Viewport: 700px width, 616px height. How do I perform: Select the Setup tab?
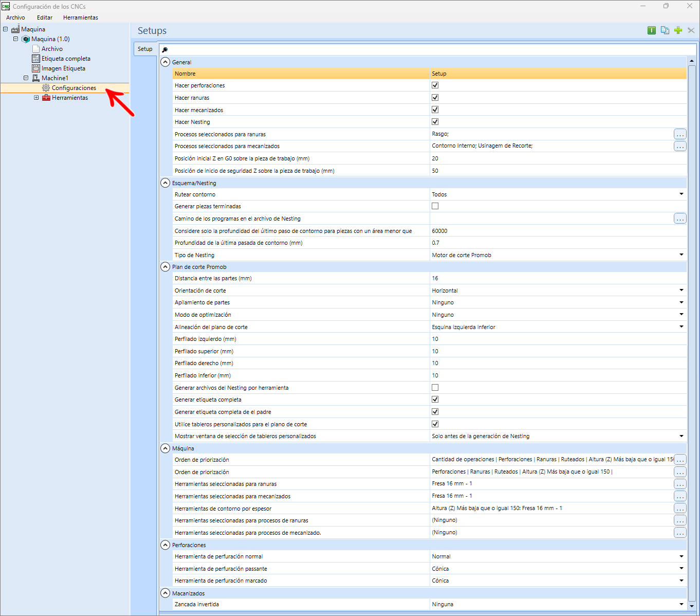click(145, 49)
